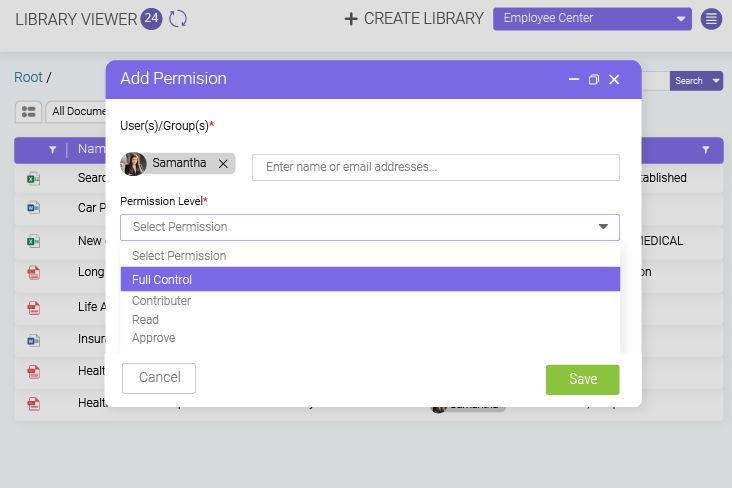Close the Add Permision dialog
Screen dimensions: 732x488
(614, 79)
